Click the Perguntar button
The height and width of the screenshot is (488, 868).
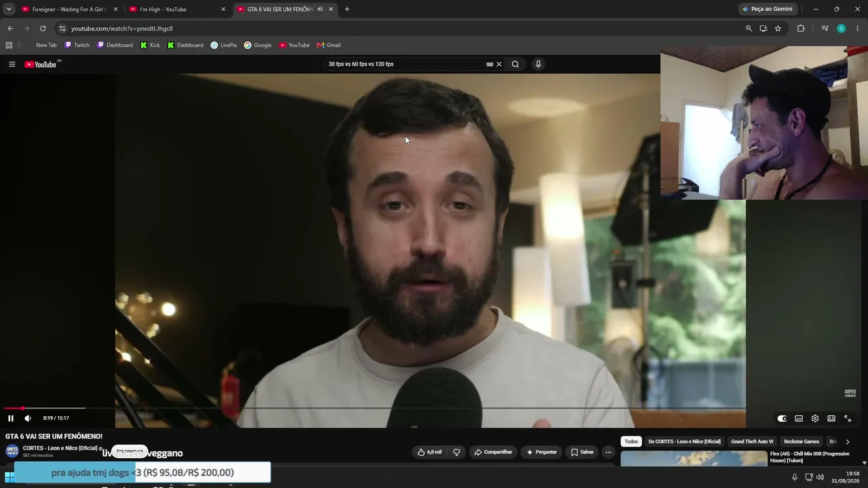tap(541, 452)
